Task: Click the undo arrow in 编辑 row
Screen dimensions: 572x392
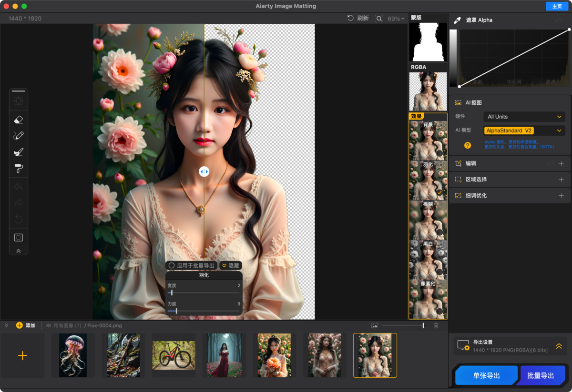Action: (x=551, y=163)
